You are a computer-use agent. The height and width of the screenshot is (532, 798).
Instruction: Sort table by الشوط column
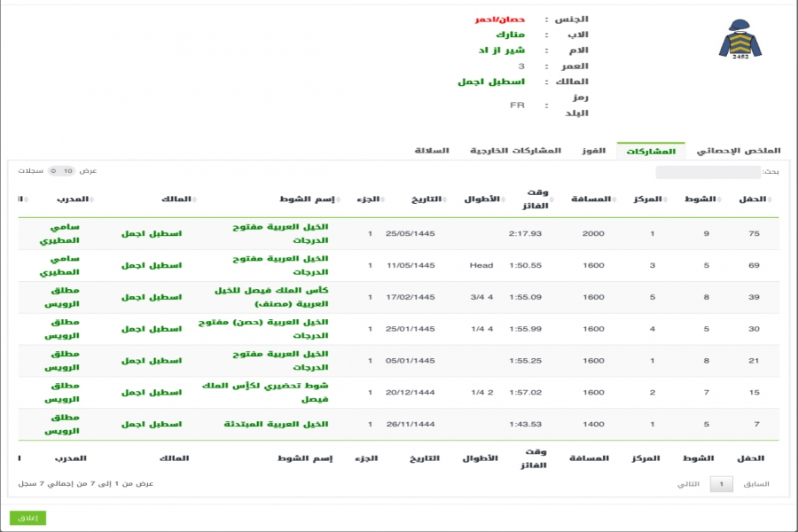[x=699, y=199]
